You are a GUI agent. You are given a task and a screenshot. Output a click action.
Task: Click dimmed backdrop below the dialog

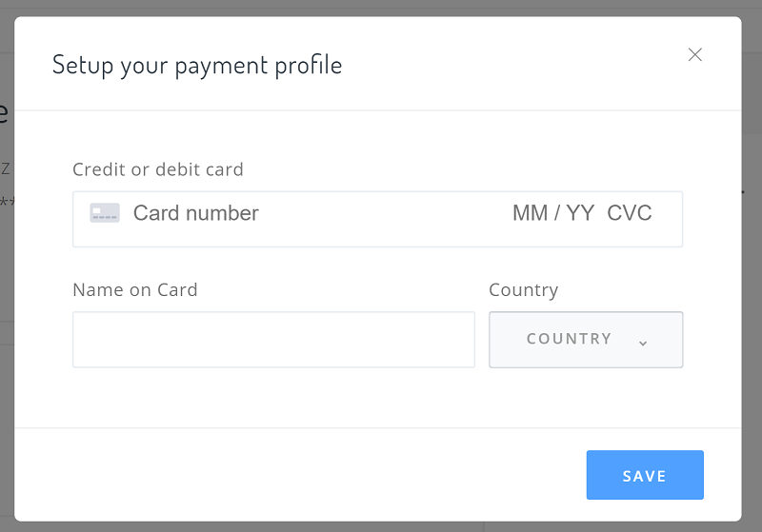click(381, 527)
